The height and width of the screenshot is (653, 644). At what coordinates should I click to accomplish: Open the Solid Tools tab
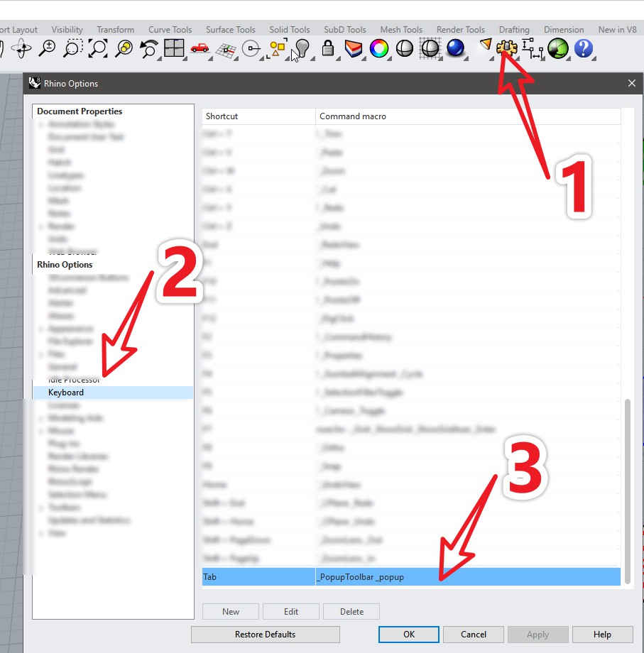[290, 30]
